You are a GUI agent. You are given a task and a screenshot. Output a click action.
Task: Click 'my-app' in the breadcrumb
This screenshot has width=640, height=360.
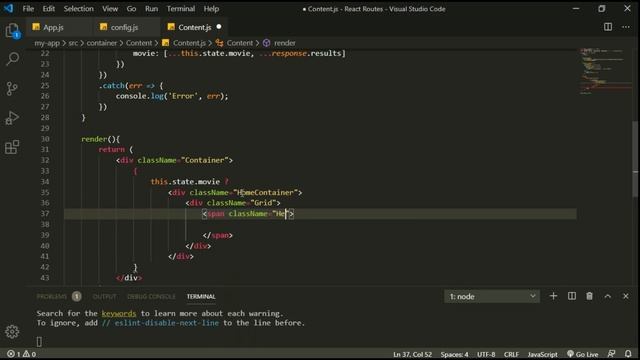[x=47, y=43]
